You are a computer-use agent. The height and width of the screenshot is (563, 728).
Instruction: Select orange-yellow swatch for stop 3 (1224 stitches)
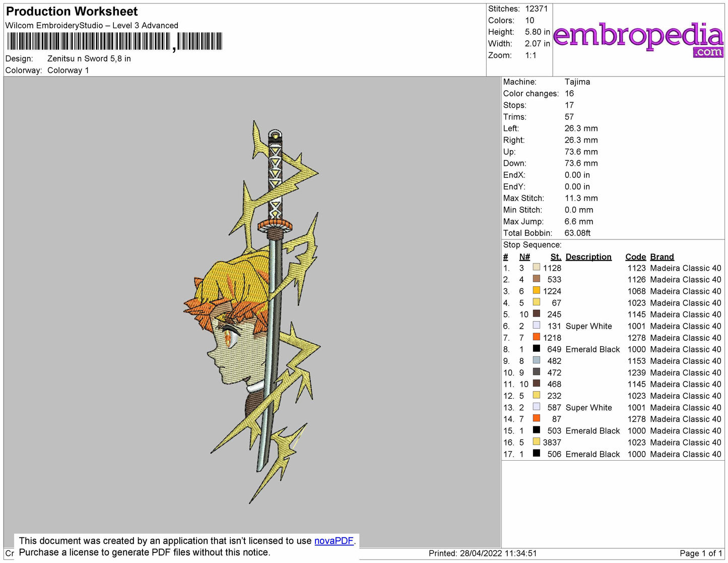click(536, 290)
